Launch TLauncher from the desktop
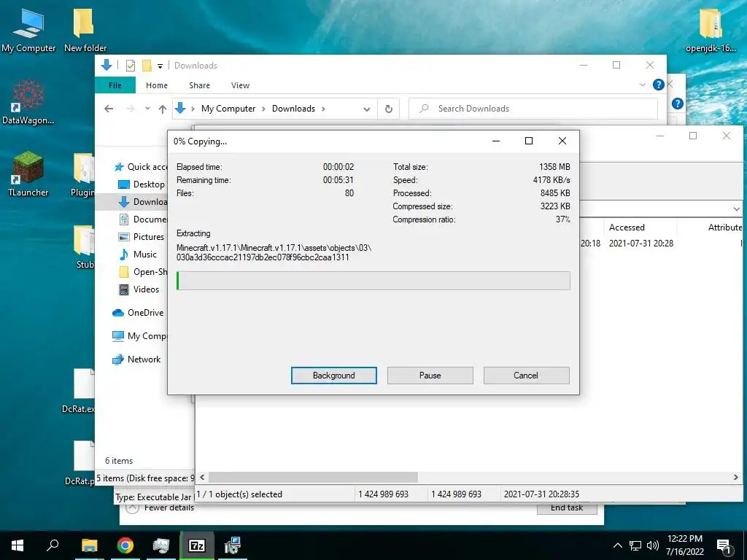This screenshot has width=747, height=560. point(28,174)
